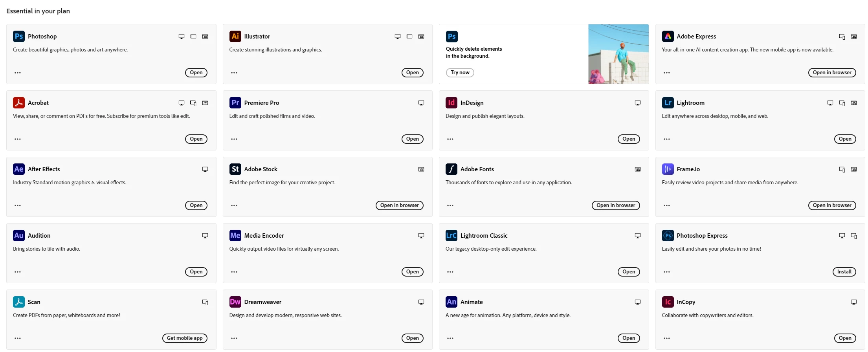Install Photoshop Express
This screenshot has height=352, width=868.
click(844, 272)
